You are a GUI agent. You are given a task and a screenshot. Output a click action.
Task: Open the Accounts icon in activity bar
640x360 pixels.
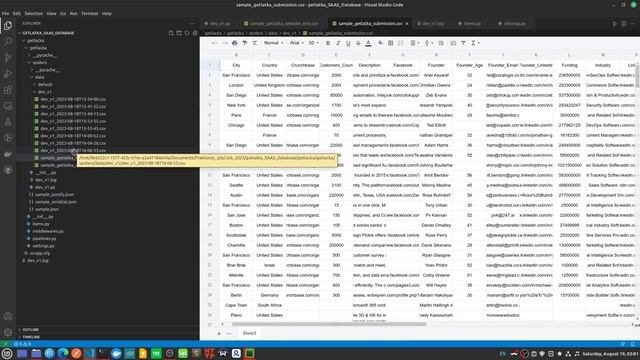8,316
